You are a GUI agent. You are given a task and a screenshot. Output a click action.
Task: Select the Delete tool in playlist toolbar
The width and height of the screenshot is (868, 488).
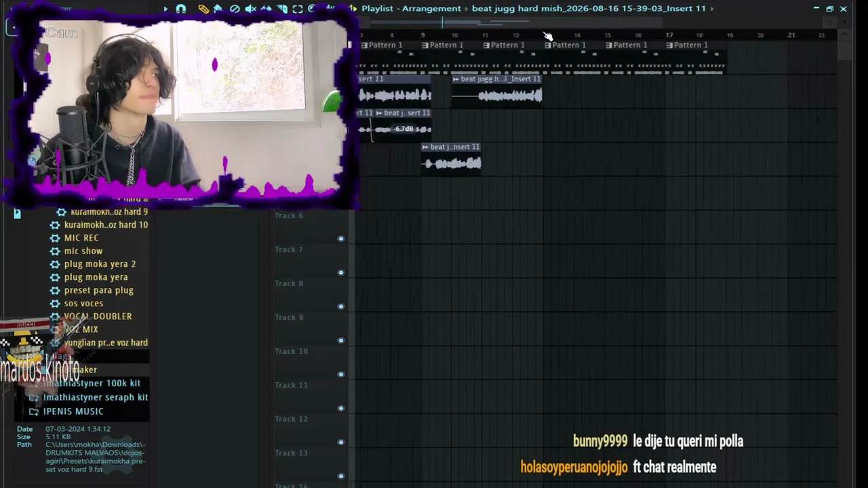tap(235, 9)
